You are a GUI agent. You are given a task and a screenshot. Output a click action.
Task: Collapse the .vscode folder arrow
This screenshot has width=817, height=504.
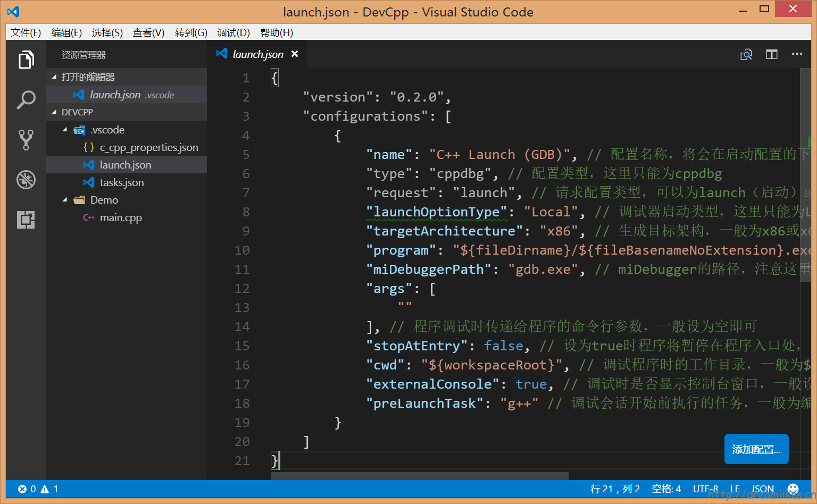click(65, 130)
